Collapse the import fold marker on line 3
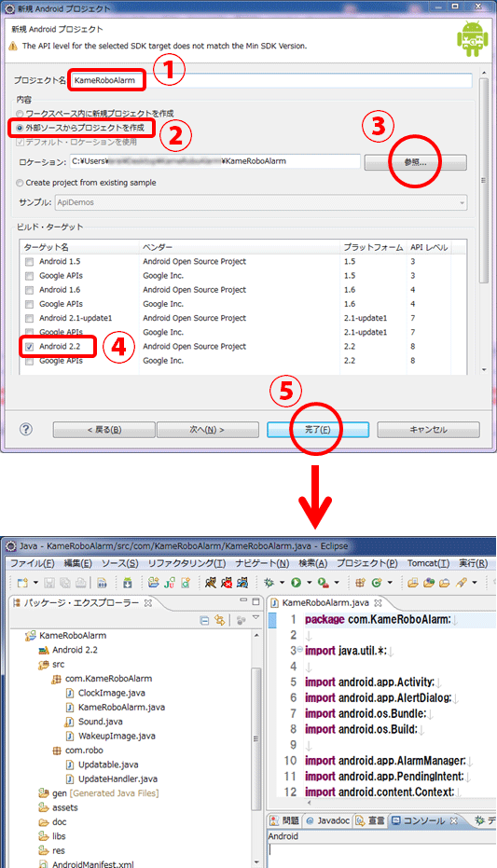 tap(300, 649)
